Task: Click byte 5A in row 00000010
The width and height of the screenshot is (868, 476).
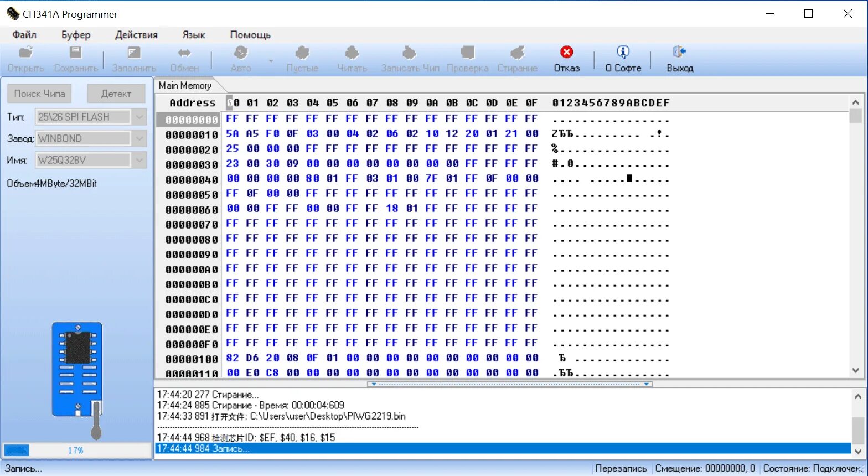Action: tap(232, 133)
